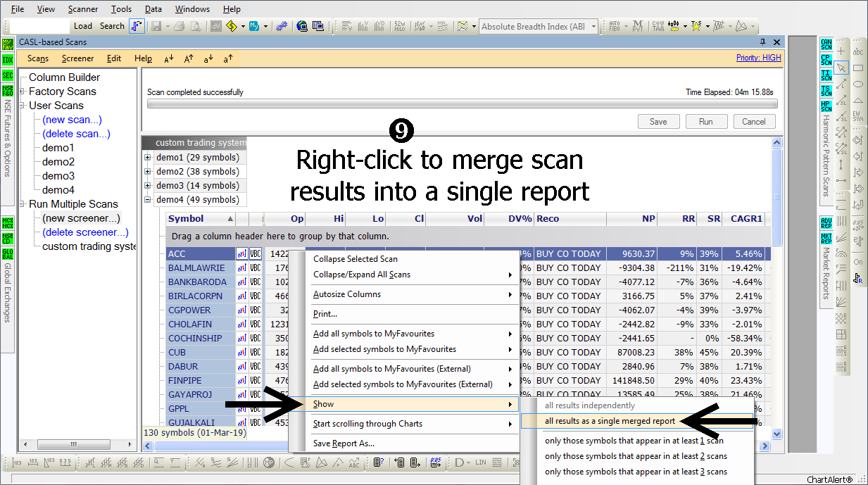The height and width of the screenshot is (485, 868).
Task: Open the GLOBAL exchanges sidebar icon
Action: [8, 253]
